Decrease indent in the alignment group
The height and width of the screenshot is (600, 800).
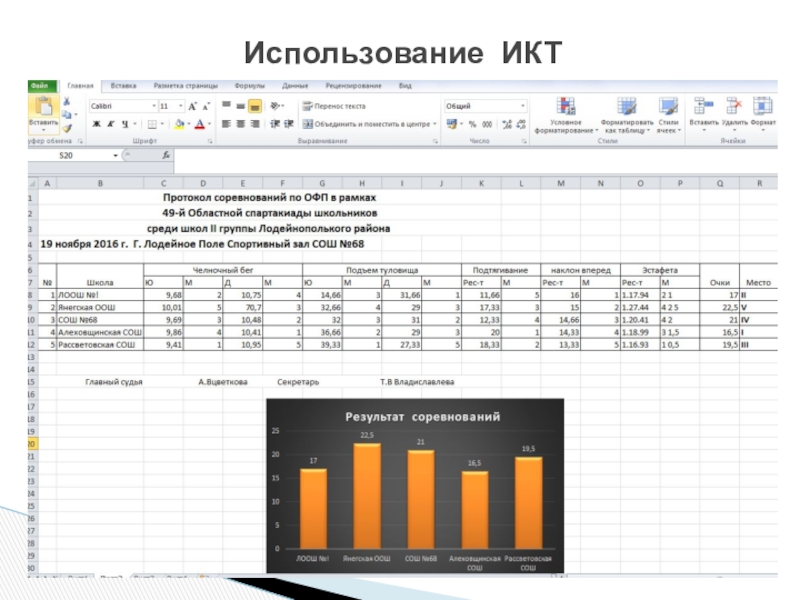[x=275, y=124]
